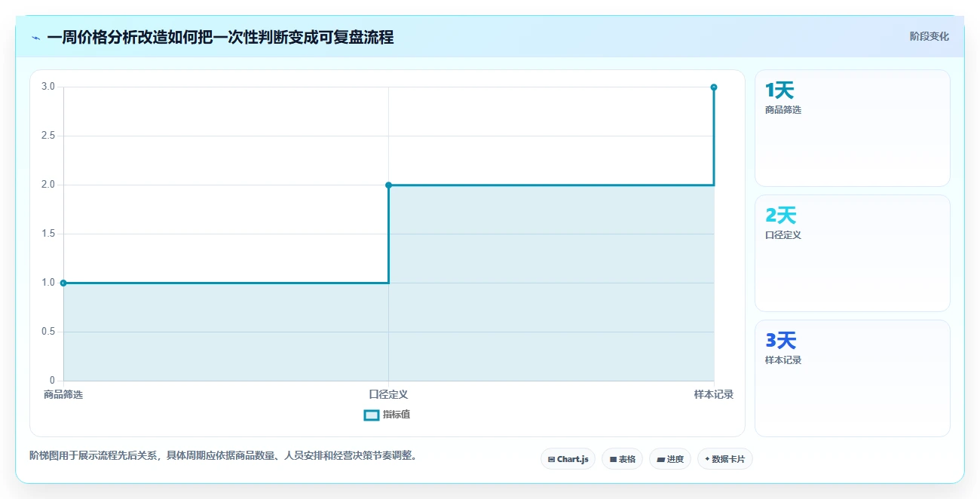This screenshot has height=499, width=980.
Task: Click the Chart.js tag
Action: 568,459
